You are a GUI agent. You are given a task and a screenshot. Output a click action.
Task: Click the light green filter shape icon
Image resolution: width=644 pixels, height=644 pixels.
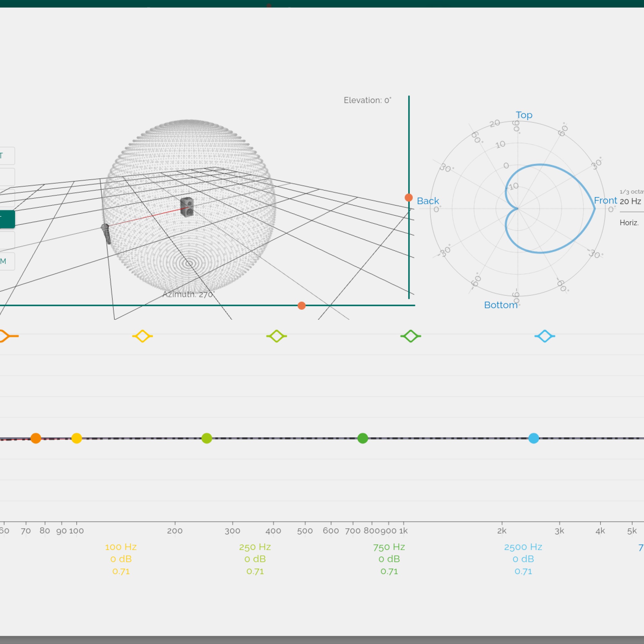(276, 336)
